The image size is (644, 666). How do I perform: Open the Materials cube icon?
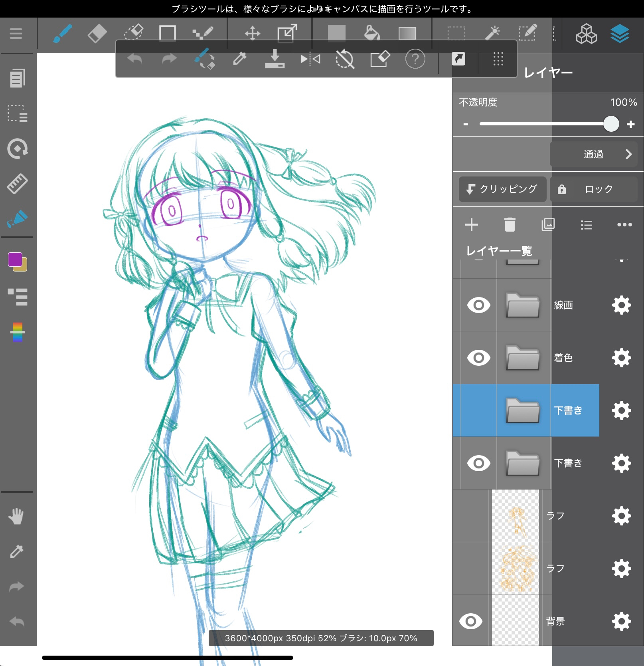click(586, 34)
